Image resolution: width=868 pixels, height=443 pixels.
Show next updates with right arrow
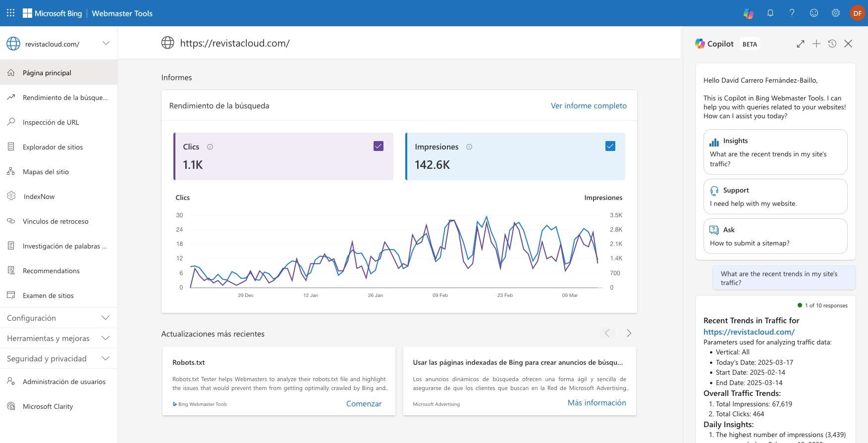pos(629,333)
